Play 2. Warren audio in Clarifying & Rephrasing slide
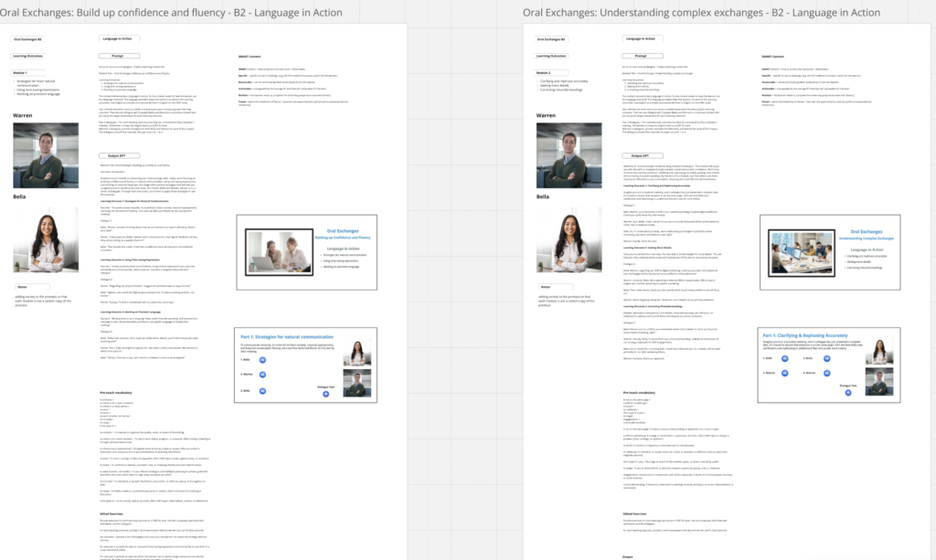 point(785,372)
